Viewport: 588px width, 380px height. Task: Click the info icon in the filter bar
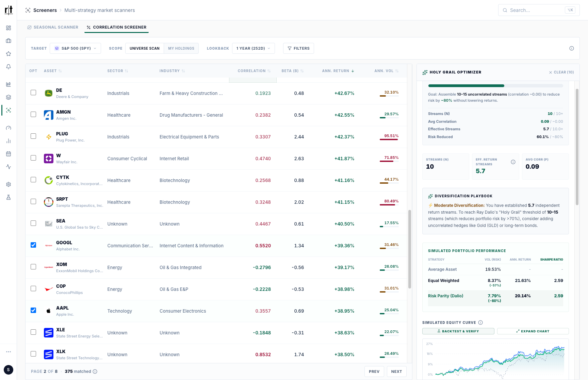point(572,48)
